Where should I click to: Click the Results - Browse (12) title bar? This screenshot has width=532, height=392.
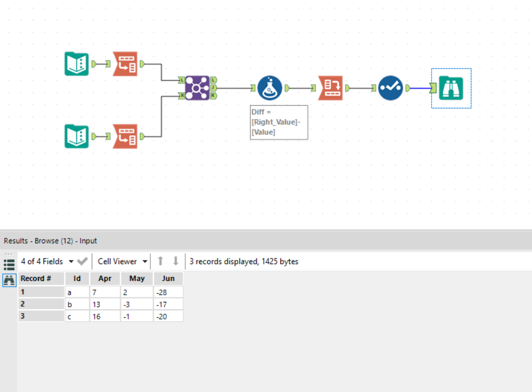click(266, 241)
